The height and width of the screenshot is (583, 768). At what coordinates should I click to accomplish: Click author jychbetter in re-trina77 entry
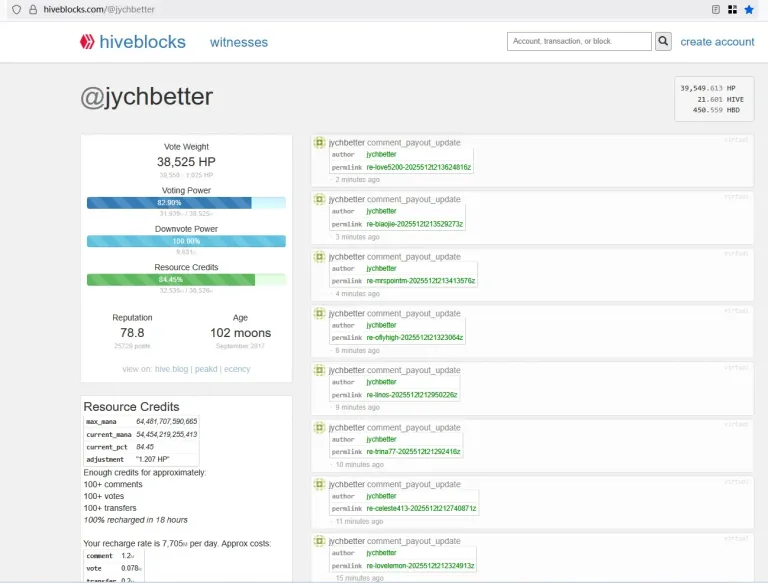pyautogui.click(x=381, y=439)
